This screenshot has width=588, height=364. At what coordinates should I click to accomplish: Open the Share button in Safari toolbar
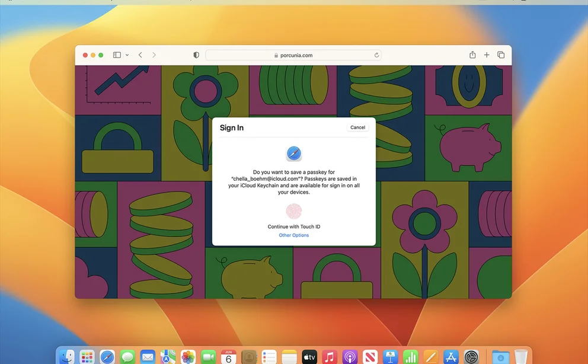coord(472,55)
